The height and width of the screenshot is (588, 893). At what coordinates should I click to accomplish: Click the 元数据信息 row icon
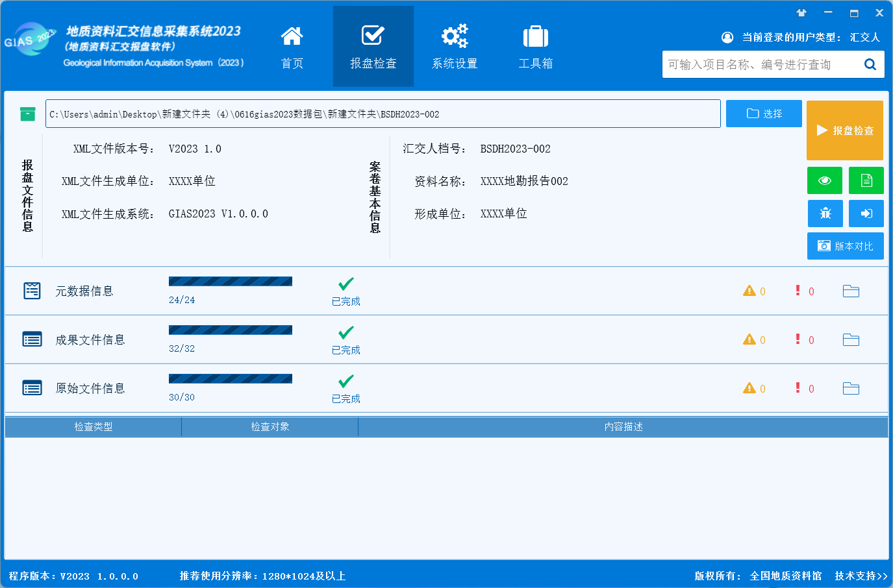coord(32,291)
